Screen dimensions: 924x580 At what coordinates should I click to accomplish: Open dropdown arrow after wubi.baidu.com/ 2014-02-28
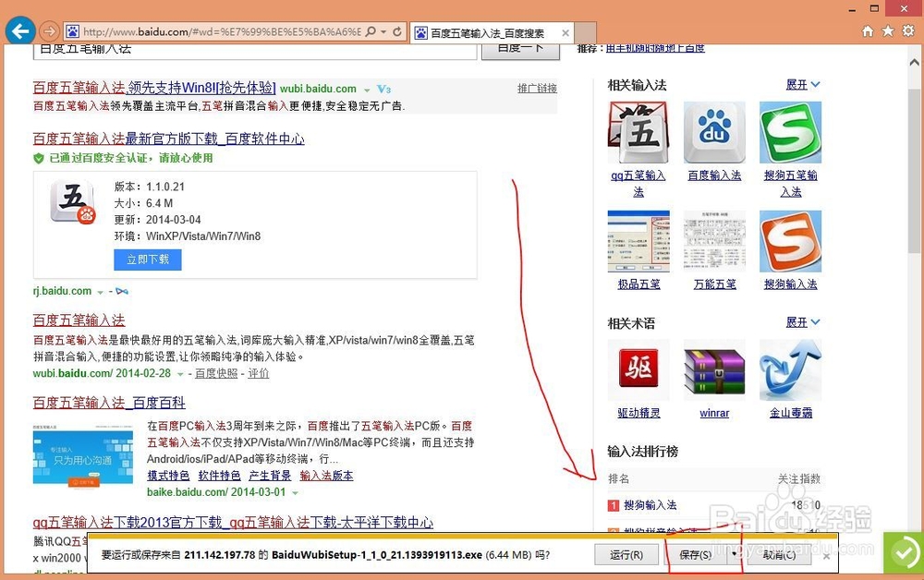tap(180, 374)
